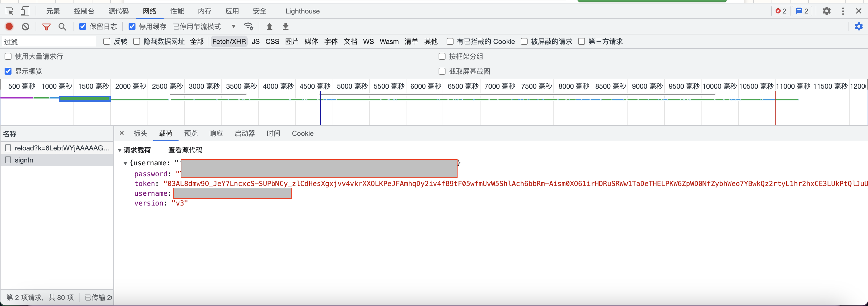The width and height of the screenshot is (868, 306).
Task: Import HAR file with upload arrow
Action: 269,26
